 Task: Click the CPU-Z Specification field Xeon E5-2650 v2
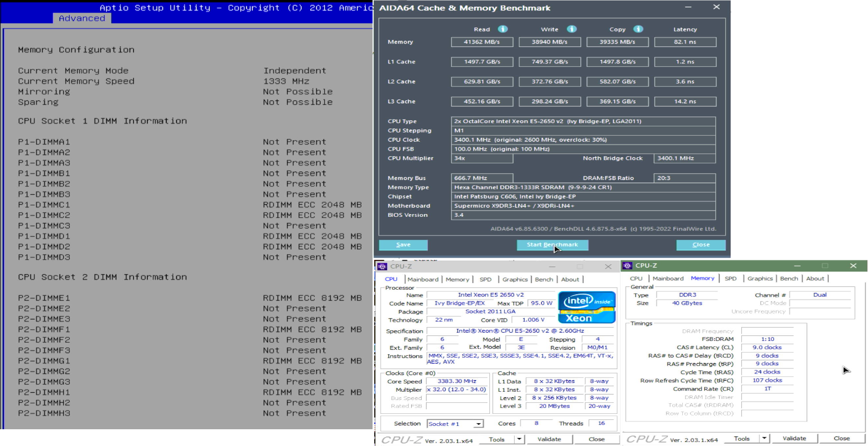pyautogui.click(x=520, y=331)
